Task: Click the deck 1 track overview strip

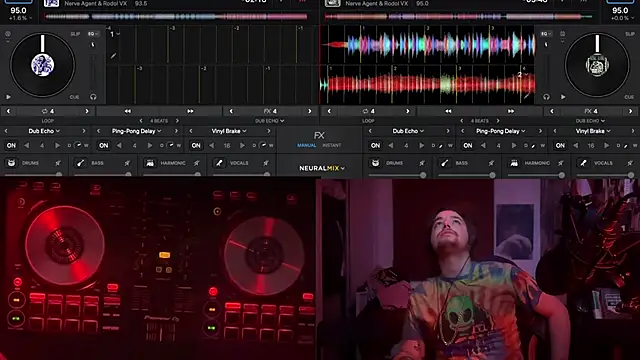Action: [176, 17]
